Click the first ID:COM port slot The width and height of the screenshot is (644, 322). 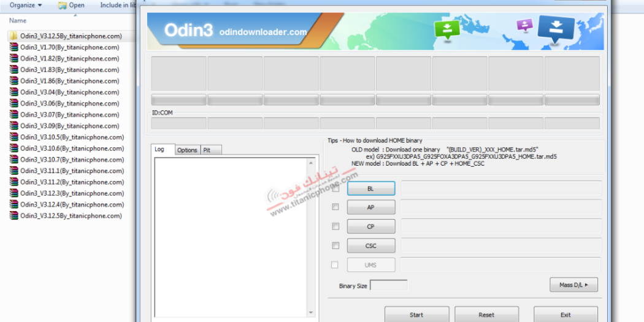pyautogui.click(x=178, y=123)
